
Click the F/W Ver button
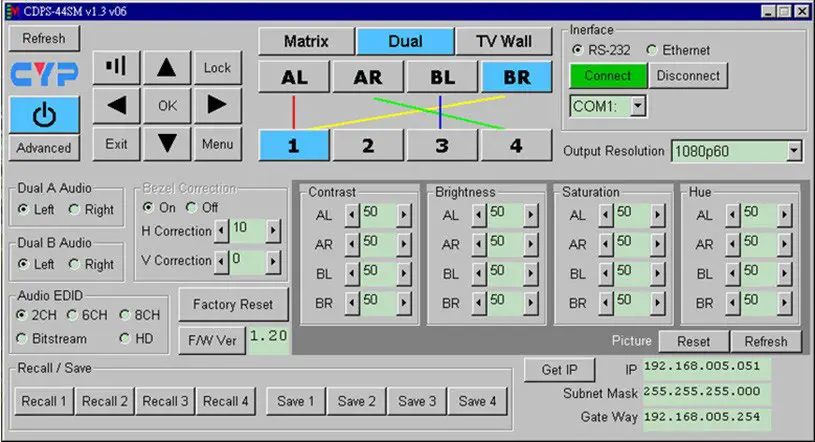(212, 340)
